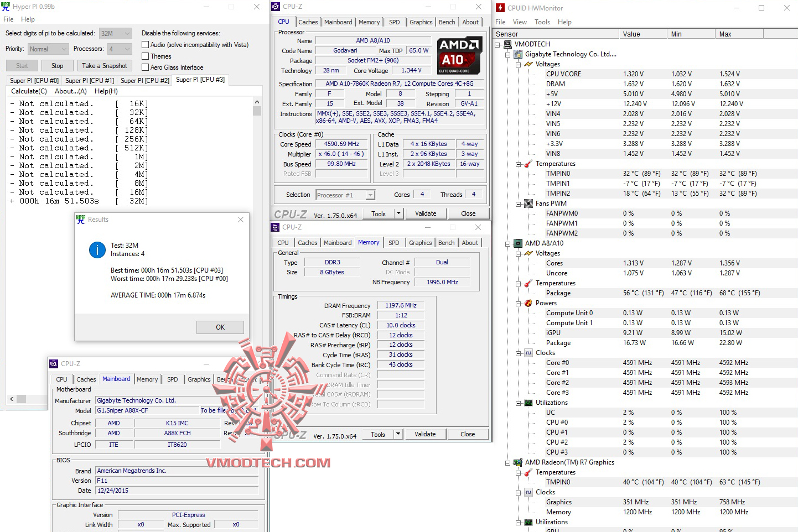Collapse the Gigabyte Technology tree node
This screenshot has height=532, width=798.
pos(508,54)
